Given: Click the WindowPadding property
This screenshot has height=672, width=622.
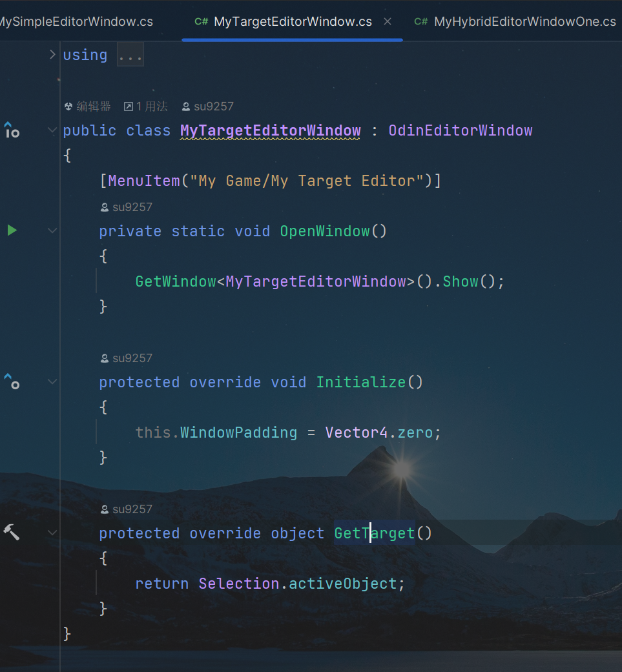Looking at the screenshot, I should 239,433.
